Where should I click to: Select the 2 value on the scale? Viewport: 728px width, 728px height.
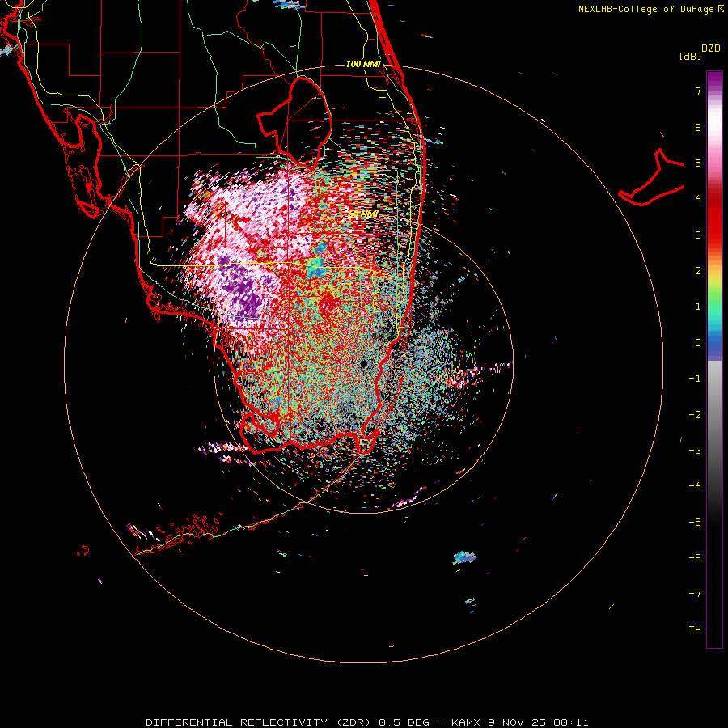click(698, 271)
